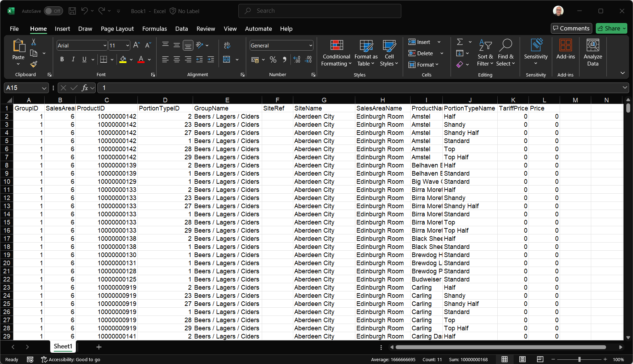
Task: Click the Percent Style icon
Action: (273, 59)
